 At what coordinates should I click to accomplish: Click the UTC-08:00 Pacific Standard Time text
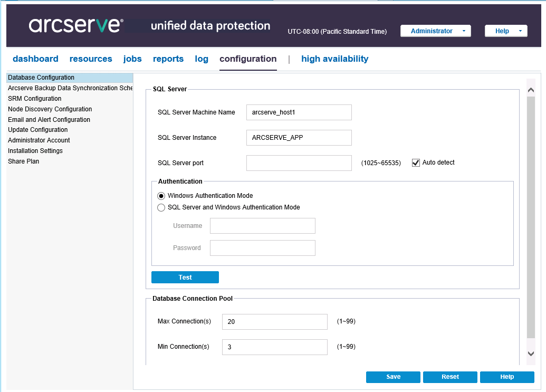pos(337,32)
